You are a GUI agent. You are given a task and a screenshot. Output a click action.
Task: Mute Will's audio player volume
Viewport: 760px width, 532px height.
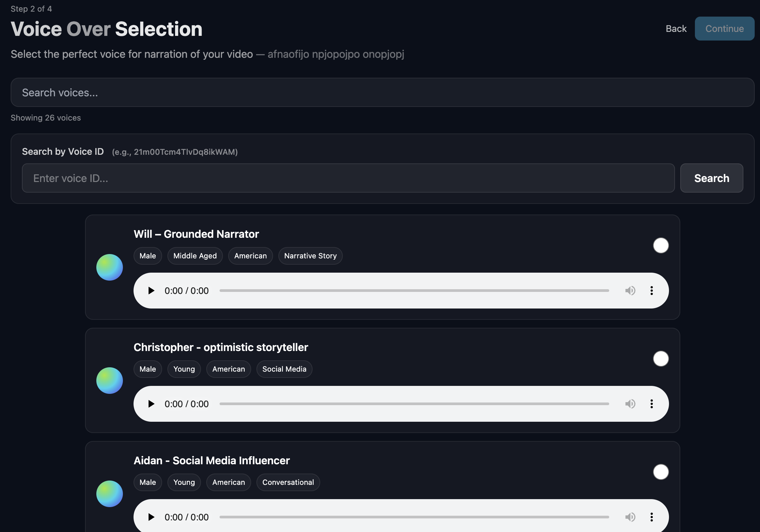[630, 290]
